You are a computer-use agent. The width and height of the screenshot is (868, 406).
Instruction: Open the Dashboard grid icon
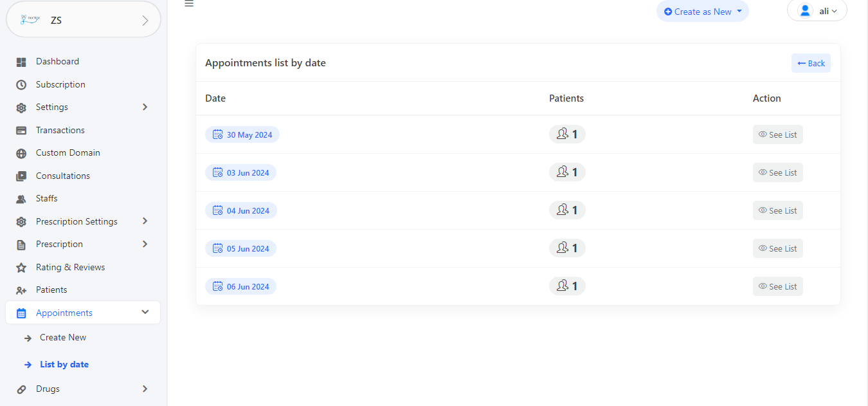point(21,62)
